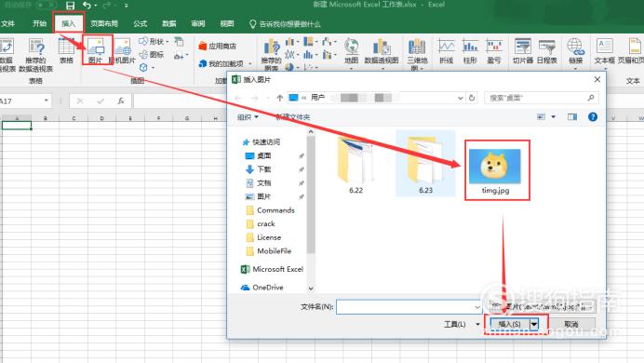Open the File (文件) tab
Image resolution: width=644 pixels, height=363 pixels.
(7, 24)
